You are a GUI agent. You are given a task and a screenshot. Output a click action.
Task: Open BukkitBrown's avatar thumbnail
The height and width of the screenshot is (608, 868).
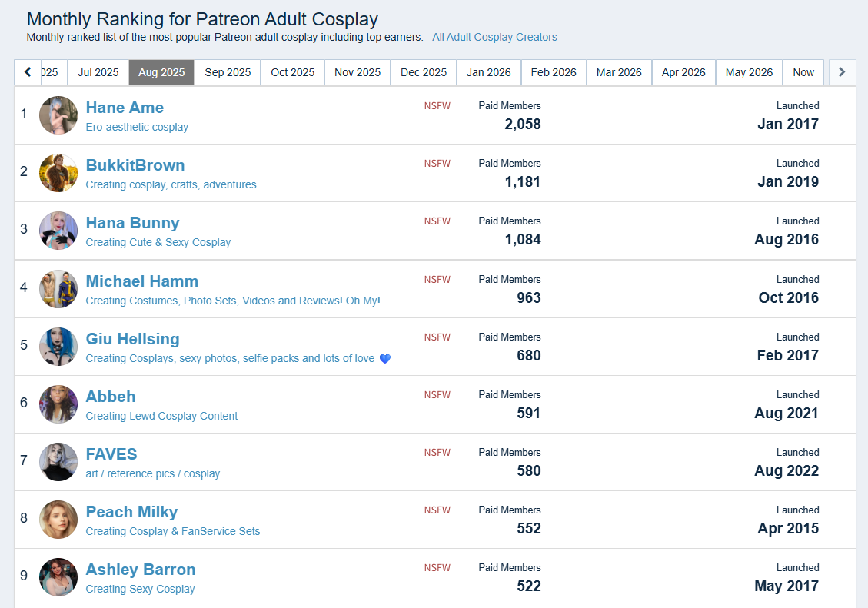point(58,173)
